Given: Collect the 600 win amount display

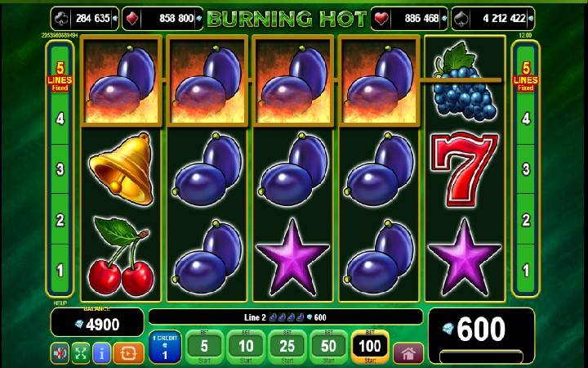Looking at the screenshot, I should 482,330.
